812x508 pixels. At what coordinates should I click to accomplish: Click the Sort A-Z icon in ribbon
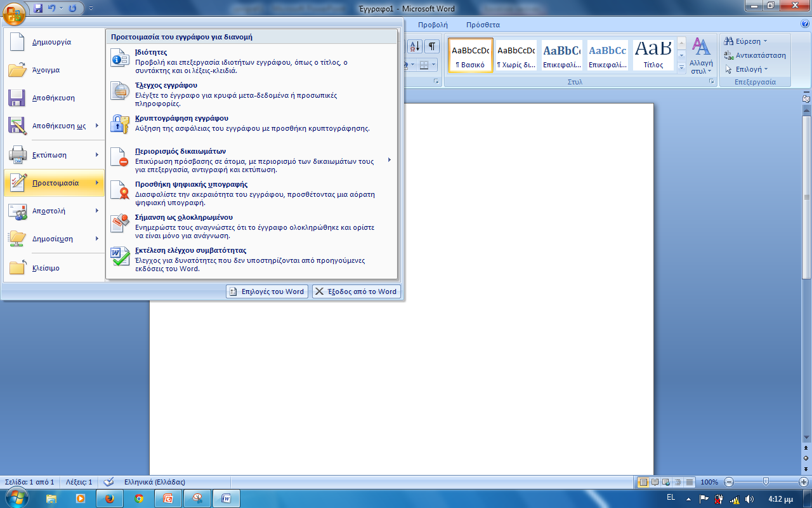(415, 46)
